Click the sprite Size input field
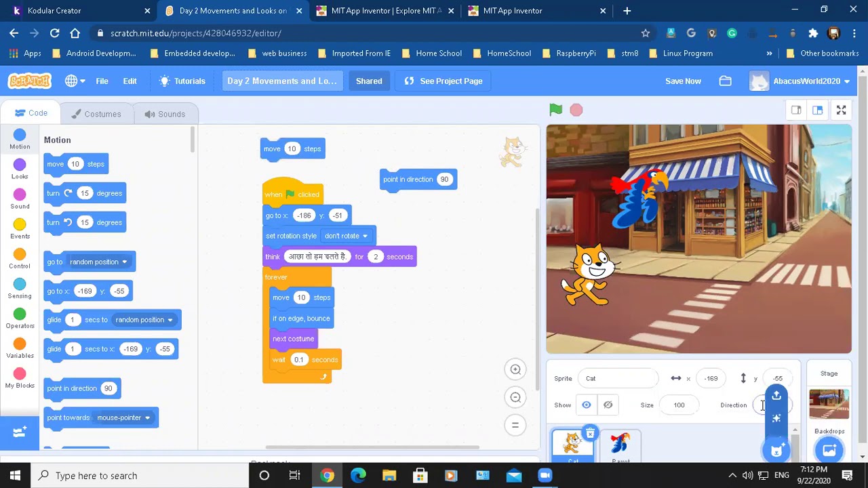Image resolution: width=868 pixels, height=488 pixels. tap(679, 405)
